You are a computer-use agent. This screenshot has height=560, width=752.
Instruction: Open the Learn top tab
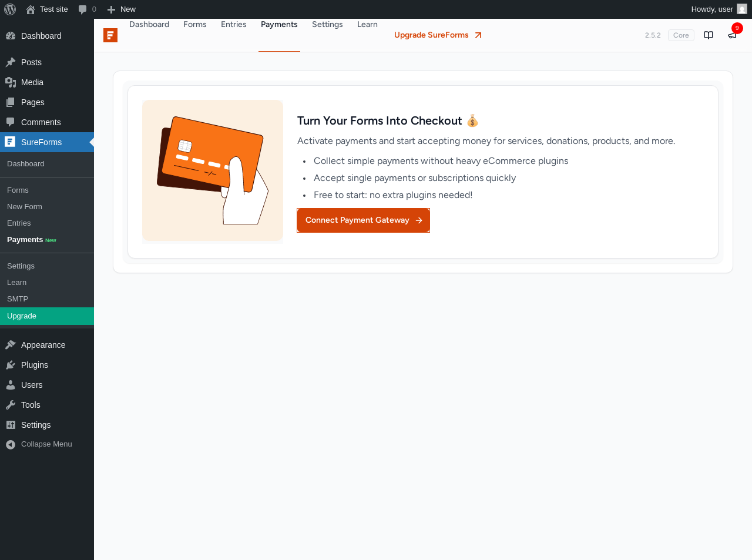coord(367,25)
